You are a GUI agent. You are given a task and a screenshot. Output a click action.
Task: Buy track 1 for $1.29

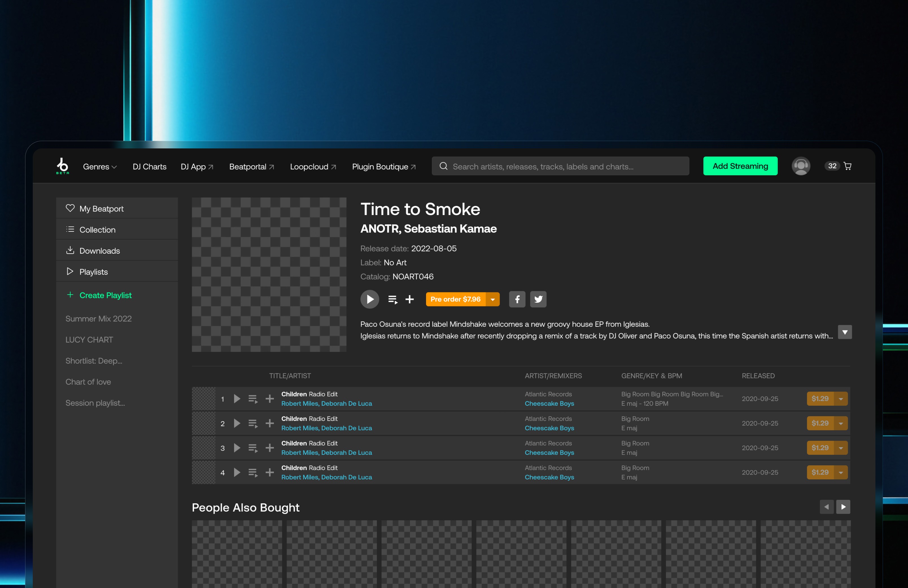[820, 399]
